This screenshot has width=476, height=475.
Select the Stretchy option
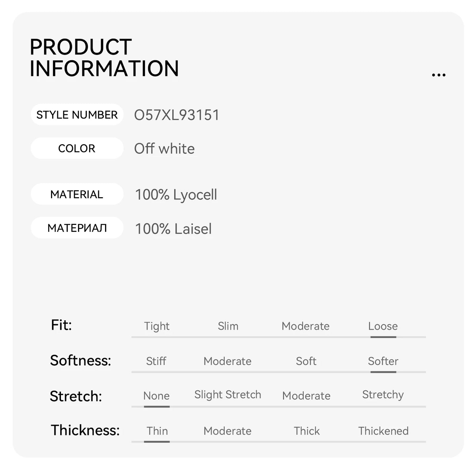tap(383, 395)
